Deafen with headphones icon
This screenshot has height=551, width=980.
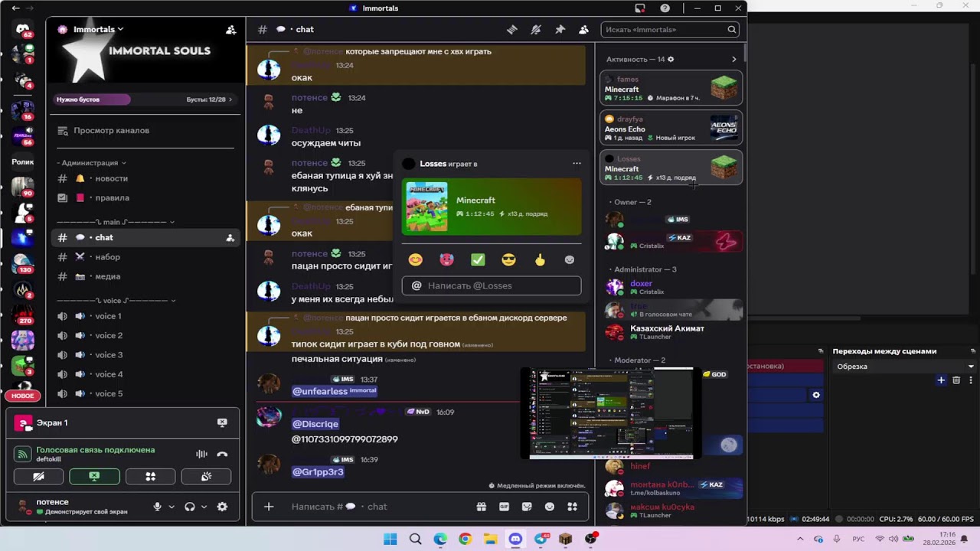point(189,507)
